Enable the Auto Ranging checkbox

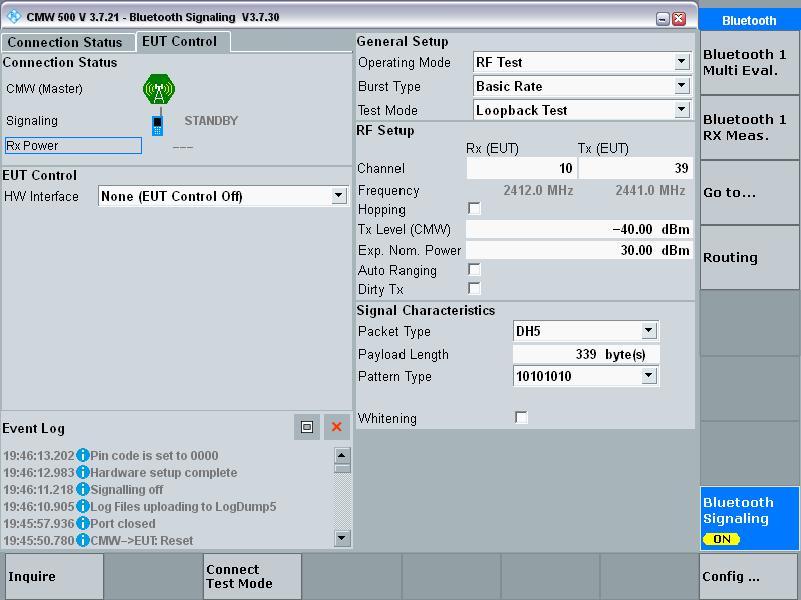point(474,269)
